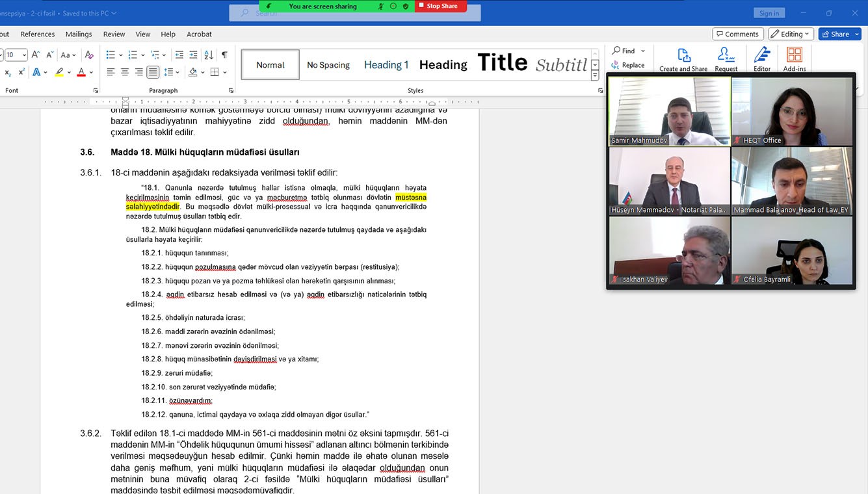The image size is (868, 494).
Task: Toggle justify alignment
Action: tap(153, 72)
